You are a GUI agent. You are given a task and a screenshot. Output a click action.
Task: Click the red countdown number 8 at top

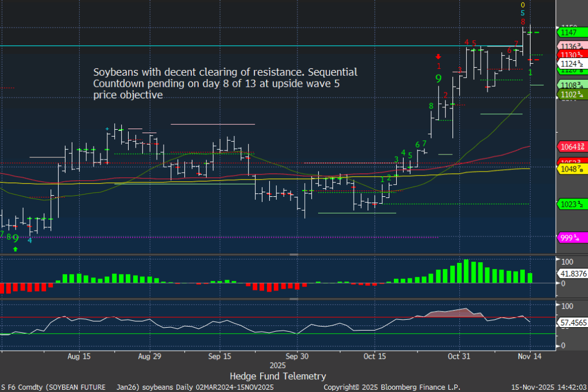click(523, 21)
